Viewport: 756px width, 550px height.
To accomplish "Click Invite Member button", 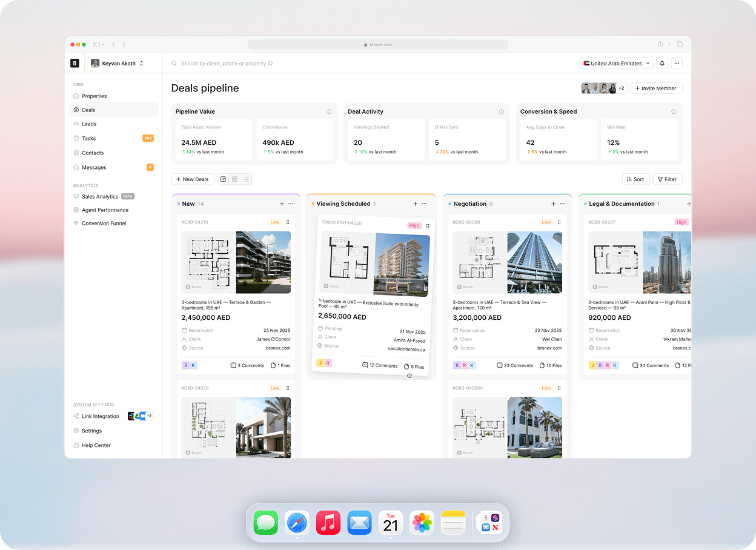I will tap(657, 88).
